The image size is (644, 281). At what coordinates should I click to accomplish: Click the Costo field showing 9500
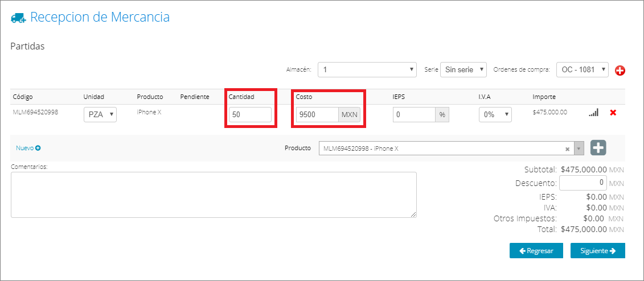coord(317,115)
